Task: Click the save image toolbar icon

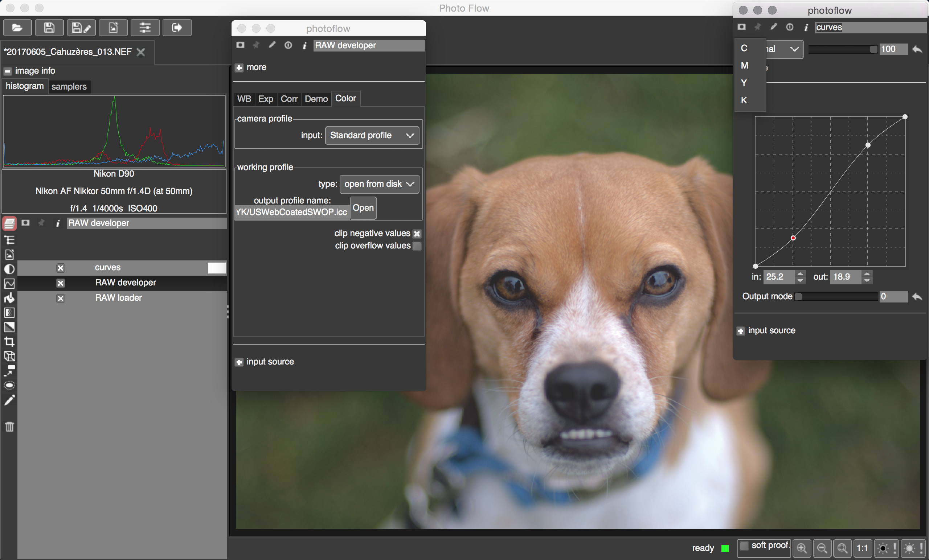Action: (49, 28)
